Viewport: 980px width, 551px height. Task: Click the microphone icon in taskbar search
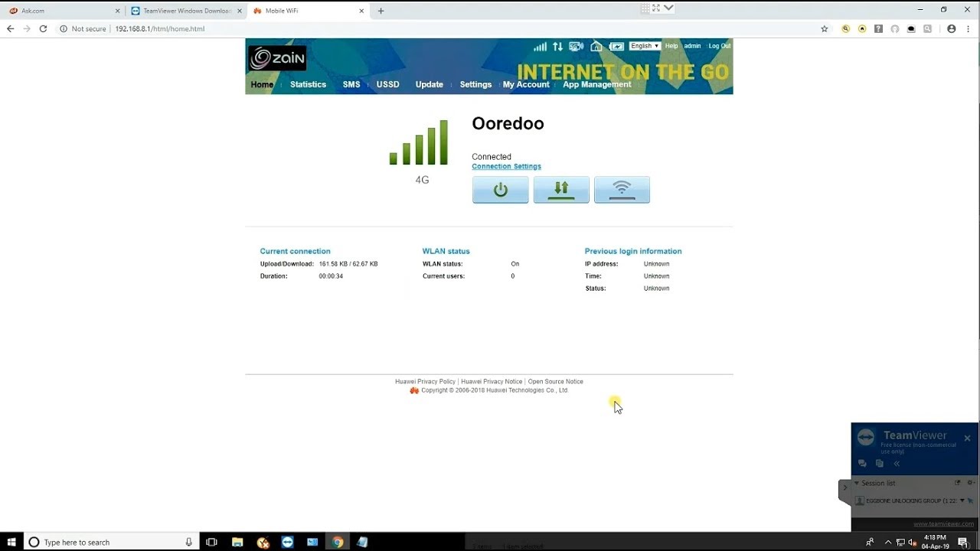click(x=189, y=542)
